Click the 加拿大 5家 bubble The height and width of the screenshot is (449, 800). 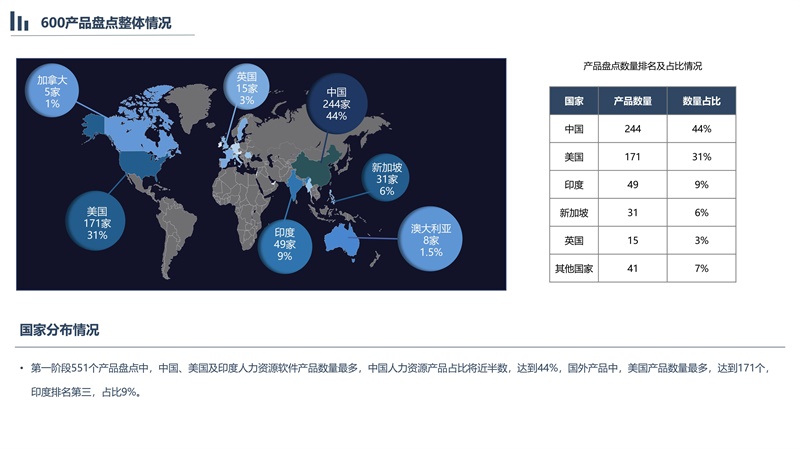coord(52,91)
